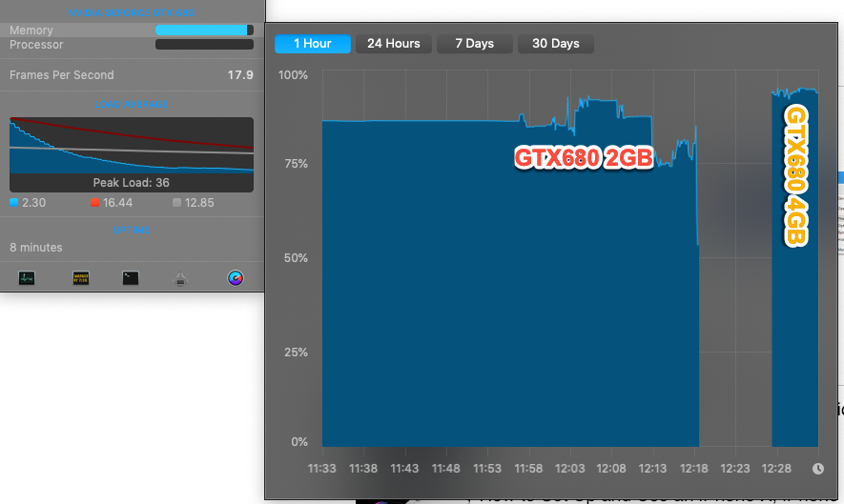Click the 50% axis label on the graph
This screenshot has width=844, height=504.
[296, 258]
